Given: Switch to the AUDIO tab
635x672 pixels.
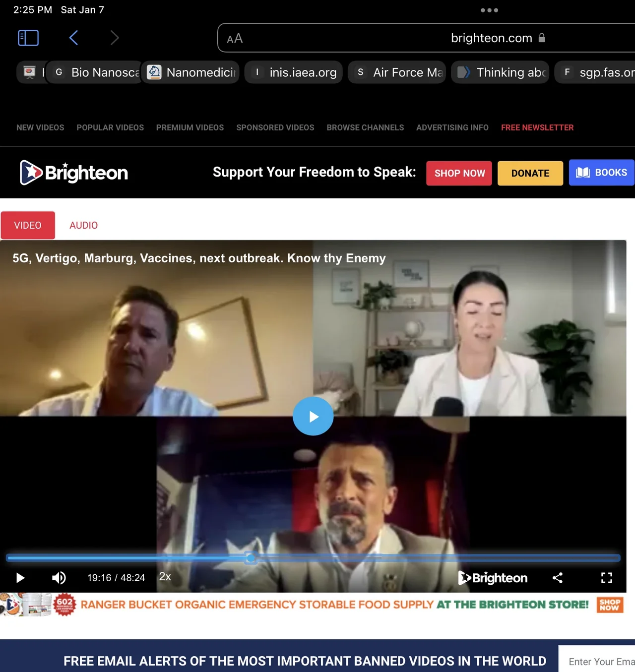Looking at the screenshot, I should pyautogui.click(x=83, y=225).
